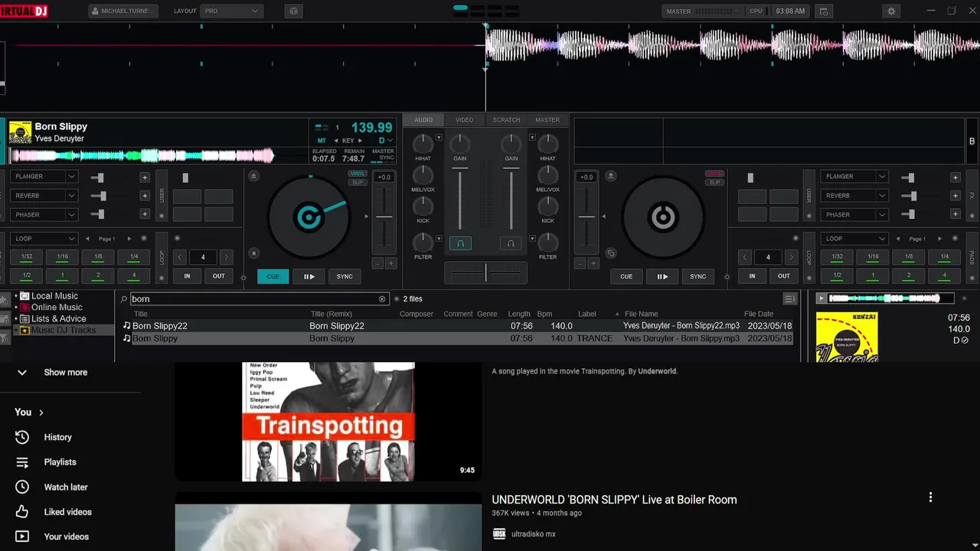980x551 pixels.
Task: Click the Michael Turner user account button
Action: (123, 11)
